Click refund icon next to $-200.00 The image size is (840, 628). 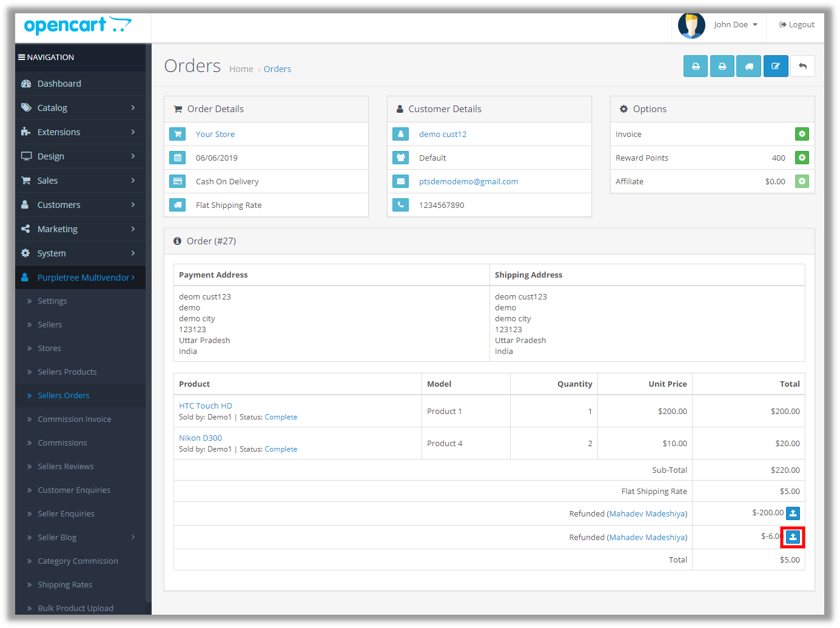pyautogui.click(x=793, y=513)
